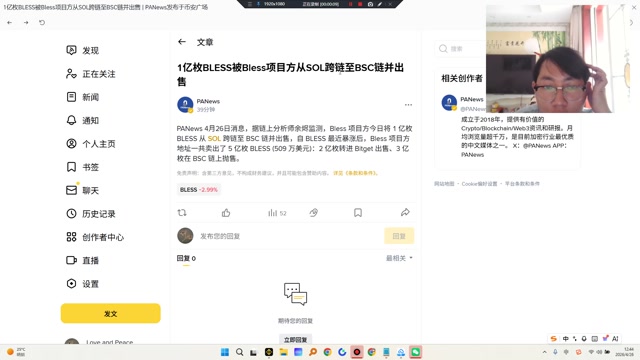Go back with the arrow beside 文章
Image resolution: width=640 pixels, height=360 pixels.
(182, 42)
